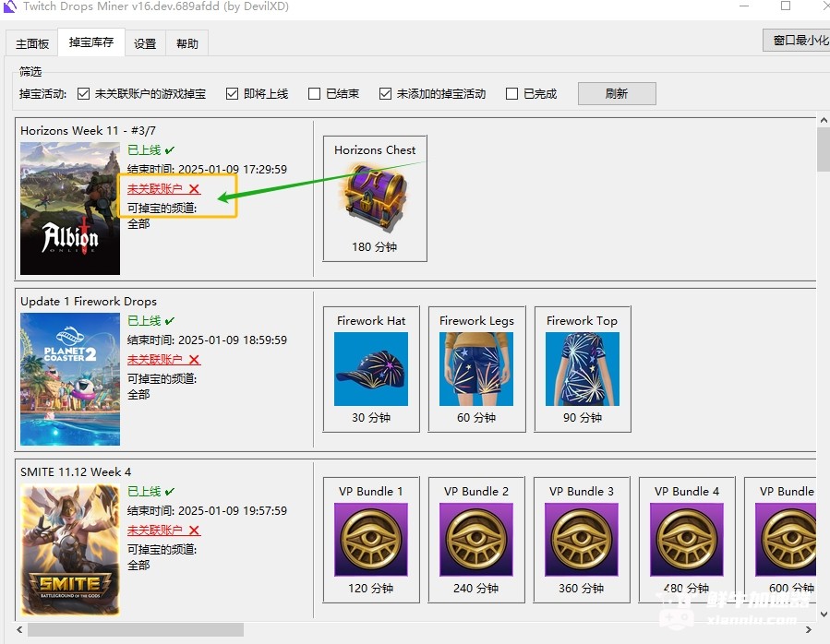Click the SMITE 11.12 Week 4 title
Image resolution: width=830 pixels, height=644 pixels.
pos(76,472)
